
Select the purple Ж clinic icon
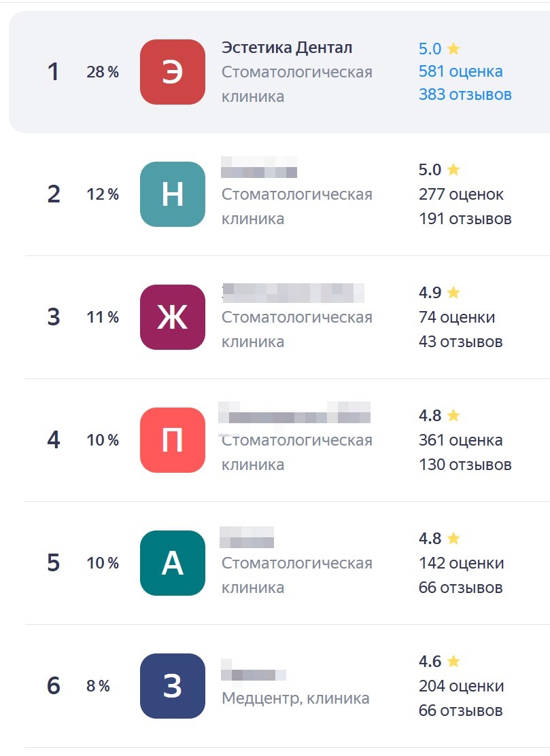[x=172, y=317]
